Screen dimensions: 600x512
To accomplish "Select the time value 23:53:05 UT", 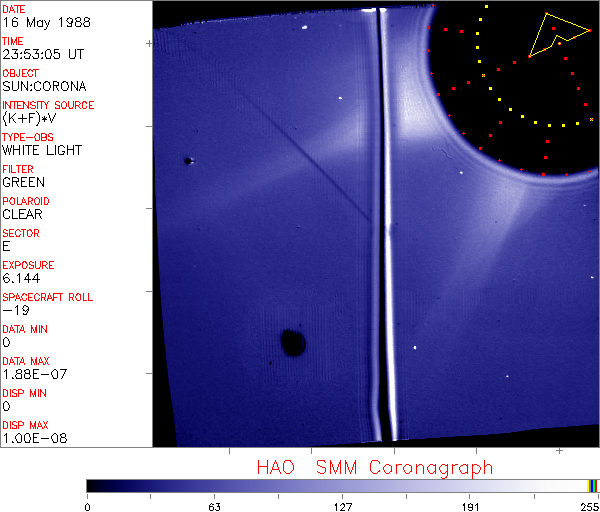I will point(43,54).
